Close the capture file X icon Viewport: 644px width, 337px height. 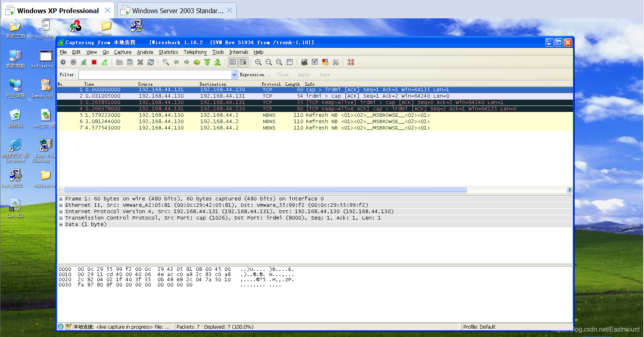coord(140,62)
